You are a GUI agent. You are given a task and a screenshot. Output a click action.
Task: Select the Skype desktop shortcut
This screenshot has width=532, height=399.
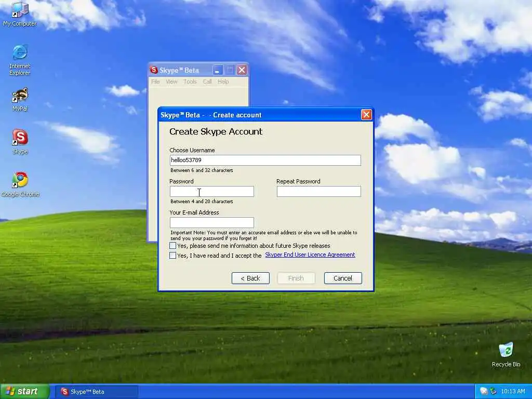click(20, 142)
